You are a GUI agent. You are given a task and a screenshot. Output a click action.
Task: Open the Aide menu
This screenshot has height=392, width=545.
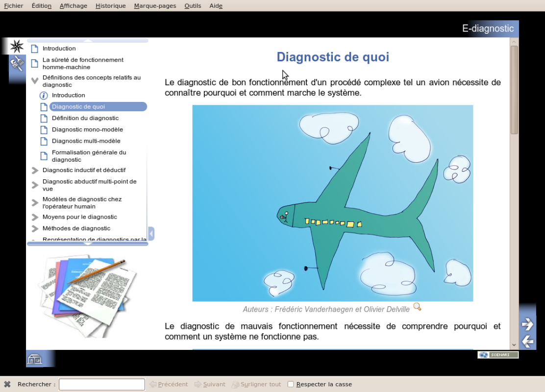coord(216,5)
